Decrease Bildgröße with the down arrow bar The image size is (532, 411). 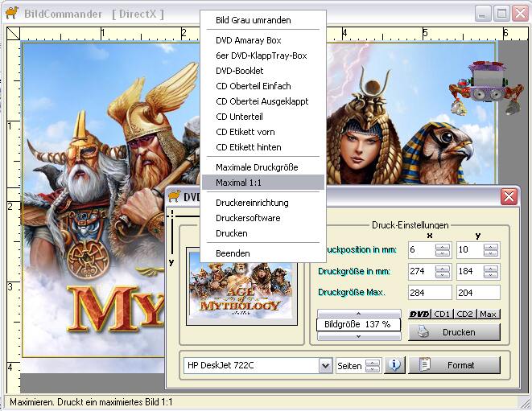click(x=358, y=336)
